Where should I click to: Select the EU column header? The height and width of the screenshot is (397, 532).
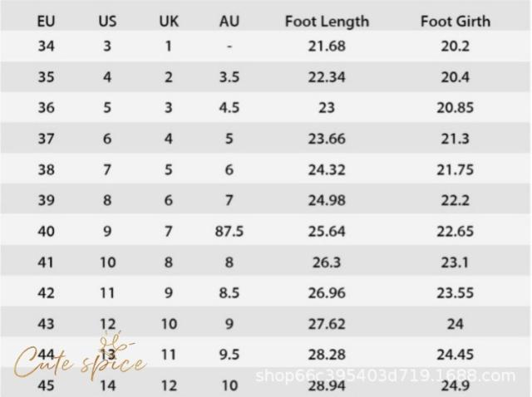coord(47,21)
